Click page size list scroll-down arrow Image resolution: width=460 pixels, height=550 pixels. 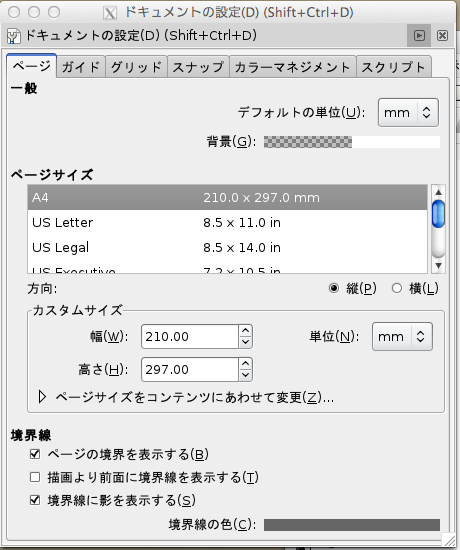(438, 266)
